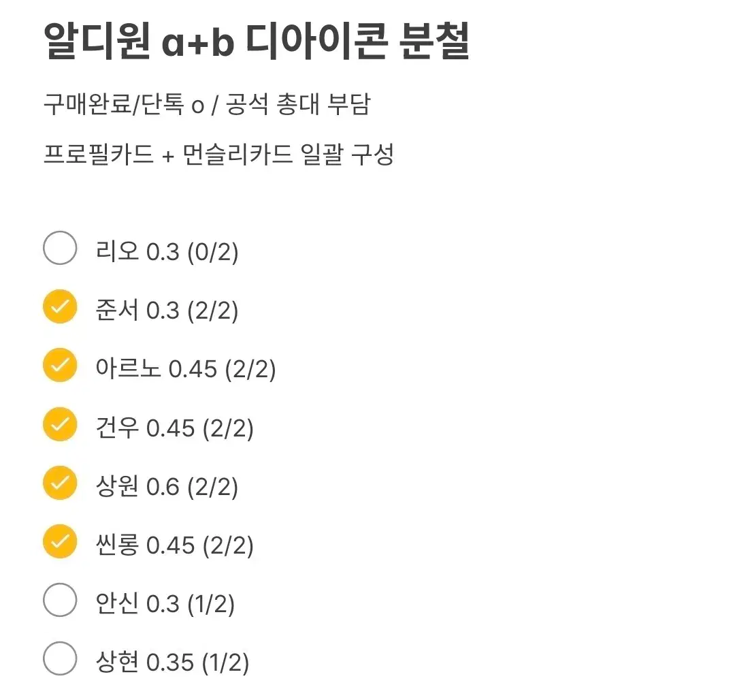
Task: Select the 리오 0.3 (0/2) text label
Action: (165, 251)
